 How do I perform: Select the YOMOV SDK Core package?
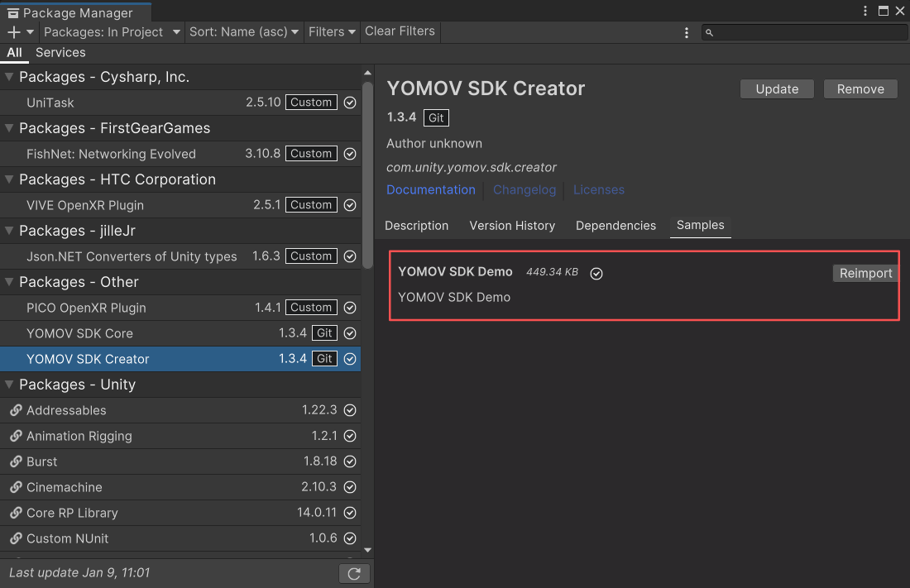pos(180,333)
